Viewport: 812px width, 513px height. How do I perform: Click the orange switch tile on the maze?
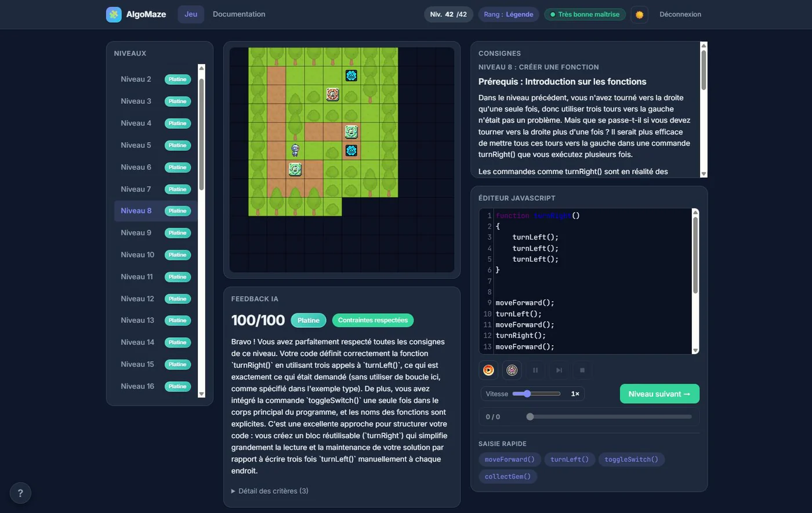point(332,94)
